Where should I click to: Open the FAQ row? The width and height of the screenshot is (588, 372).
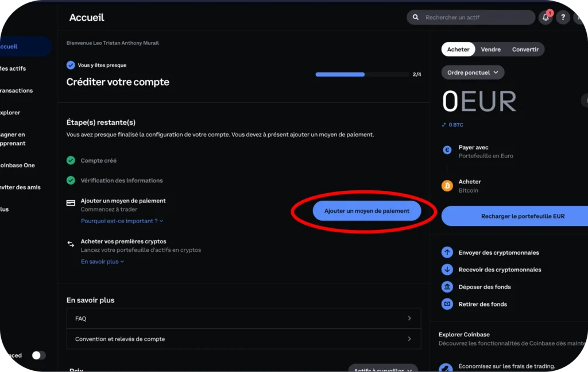[x=243, y=319]
